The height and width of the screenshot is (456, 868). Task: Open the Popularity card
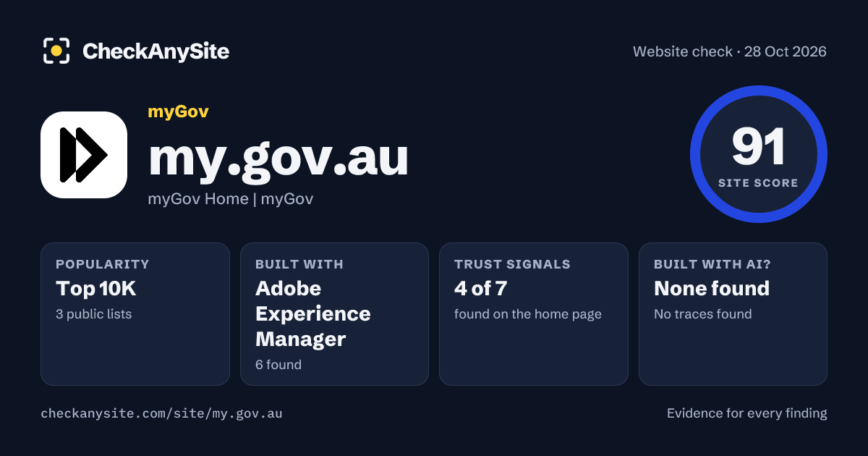[x=135, y=314]
